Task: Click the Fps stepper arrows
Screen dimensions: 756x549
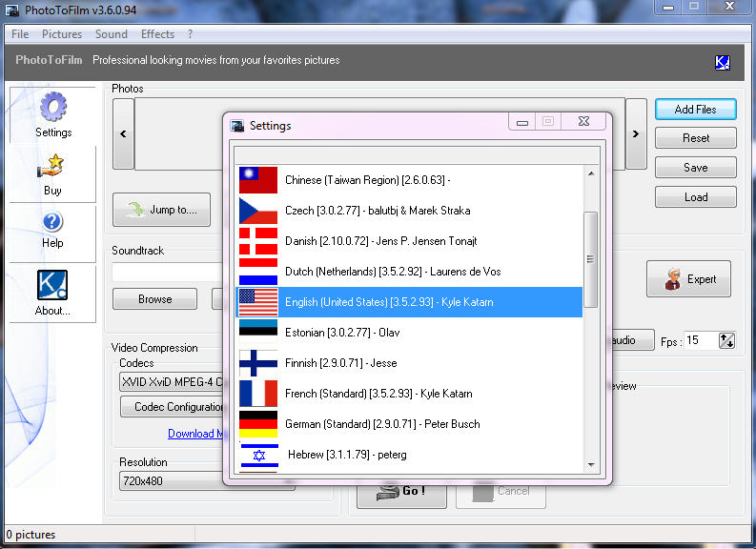Action: (x=726, y=341)
